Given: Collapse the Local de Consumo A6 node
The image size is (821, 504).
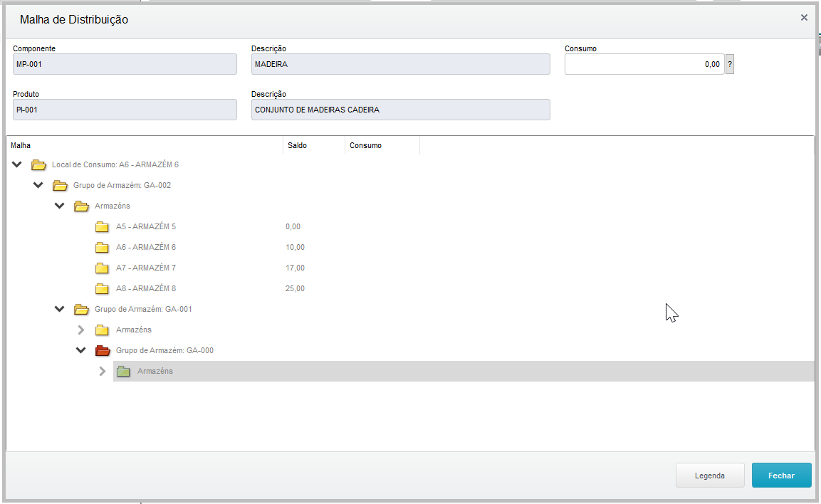Looking at the screenshot, I should [x=17, y=165].
